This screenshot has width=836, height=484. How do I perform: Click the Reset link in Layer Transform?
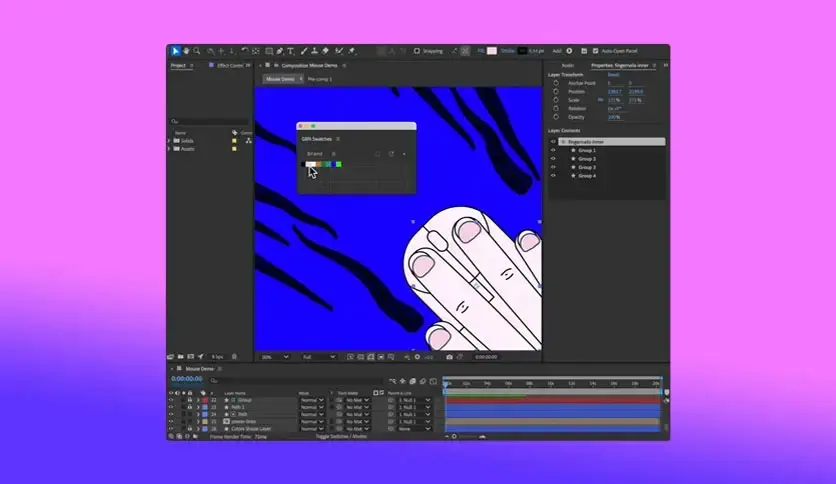click(613, 75)
